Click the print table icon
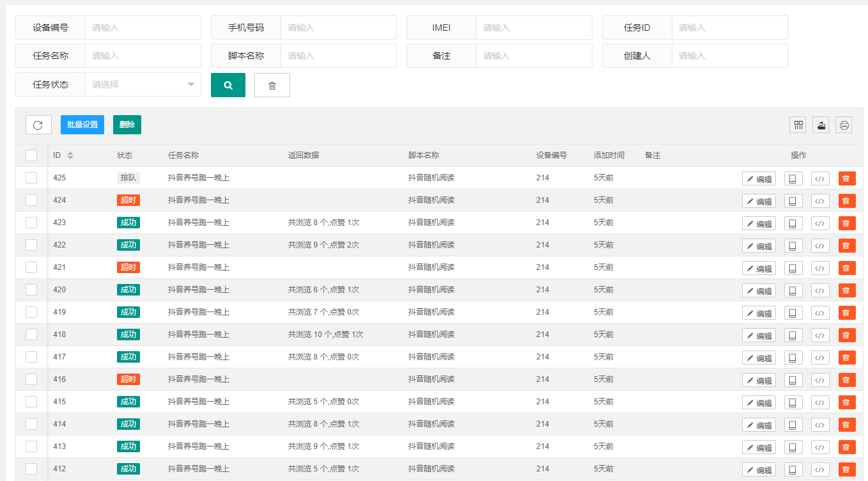The width and height of the screenshot is (868, 481). (844, 125)
